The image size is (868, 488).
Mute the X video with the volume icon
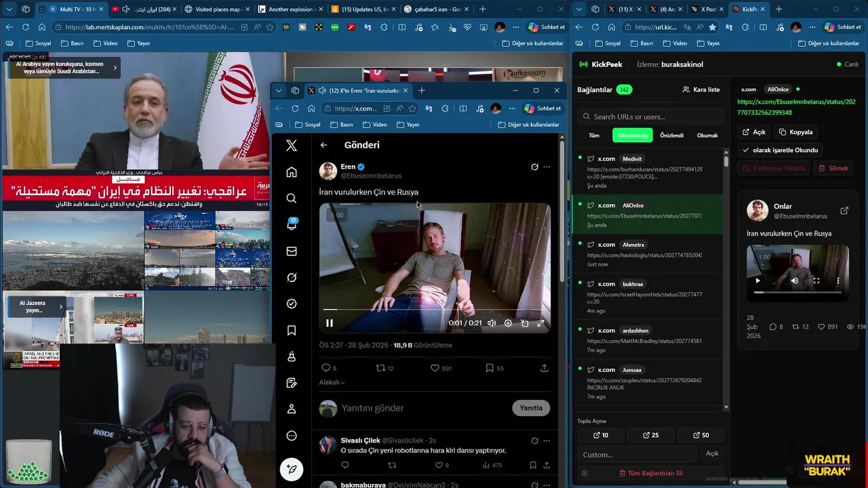click(492, 323)
